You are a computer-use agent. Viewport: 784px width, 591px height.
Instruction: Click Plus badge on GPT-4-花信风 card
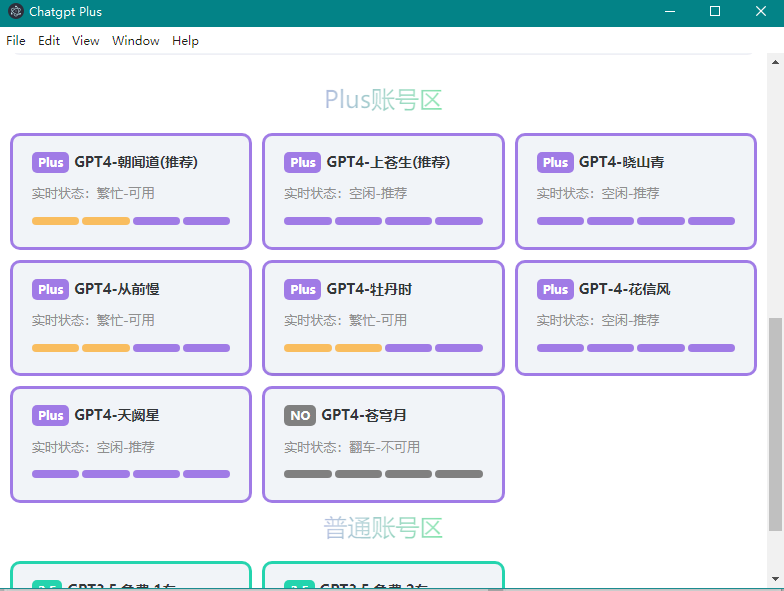point(555,290)
